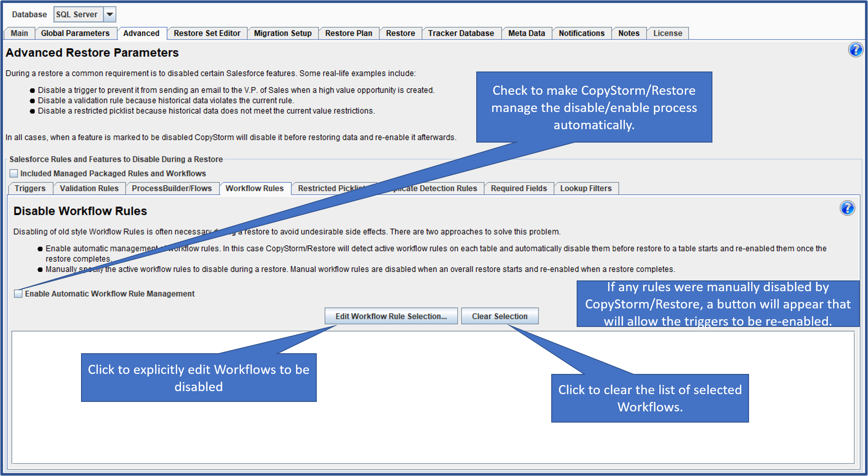Click the Database label text
The width and height of the screenshot is (868, 476).
tap(29, 14)
